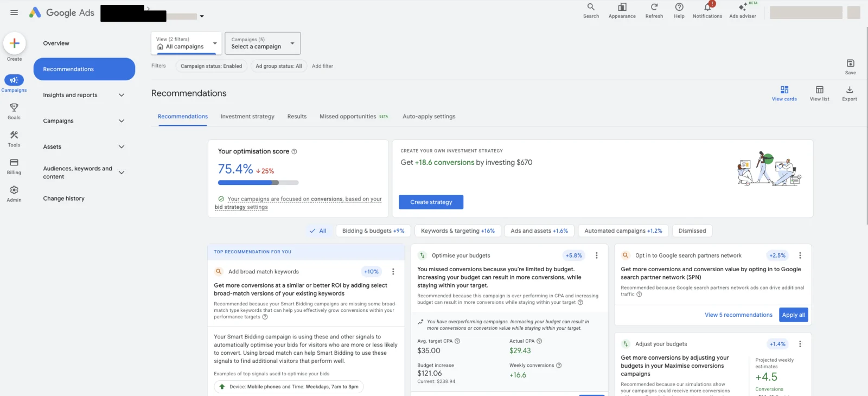
Task: Filter by Automated campaigns +1.2%
Action: tap(623, 231)
